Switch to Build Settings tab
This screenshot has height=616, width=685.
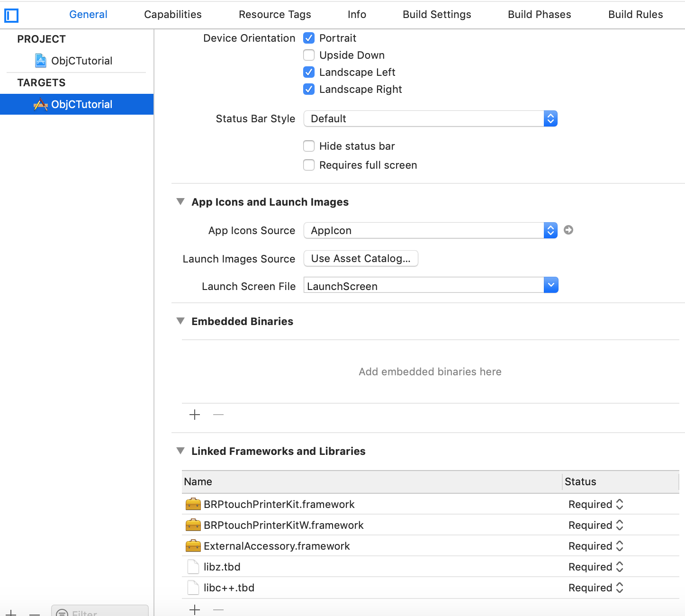pos(437,15)
